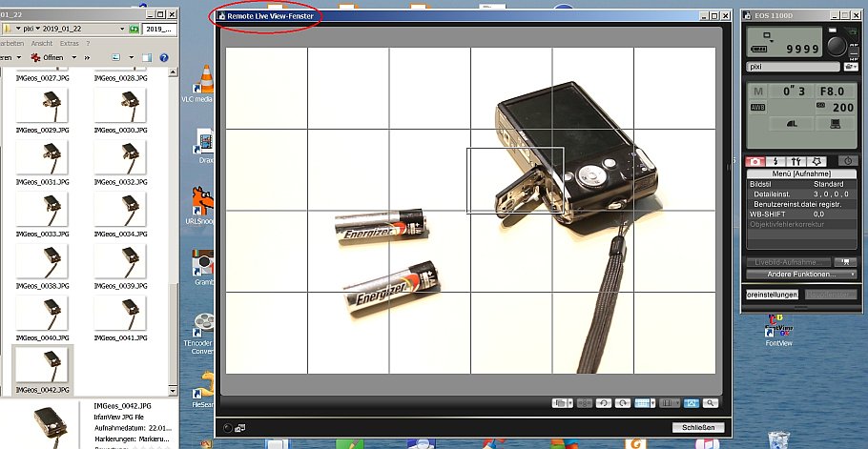Click the greyed focus point selector icon
The image size is (868, 449).
(585, 403)
